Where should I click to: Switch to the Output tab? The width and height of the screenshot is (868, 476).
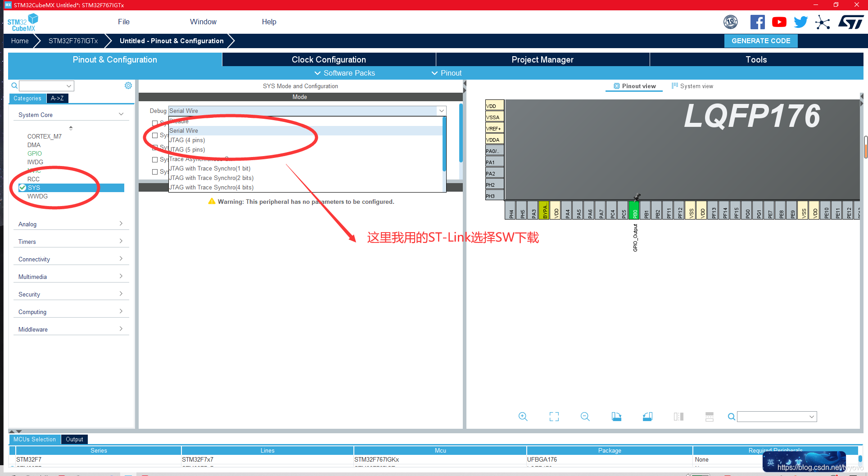coord(74,439)
